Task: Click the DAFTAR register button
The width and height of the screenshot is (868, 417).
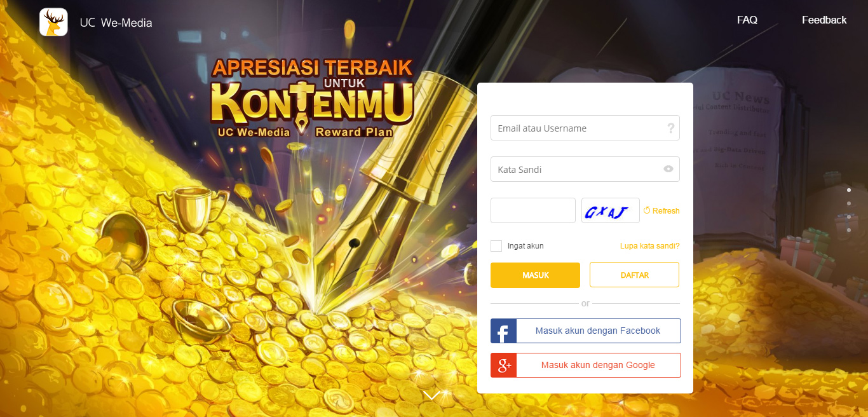Action: coord(634,275)
